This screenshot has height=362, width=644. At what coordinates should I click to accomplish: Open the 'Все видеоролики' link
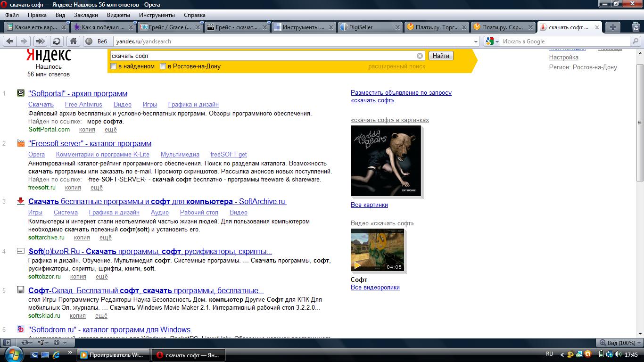pyautogui.click(x=375, y=288)
